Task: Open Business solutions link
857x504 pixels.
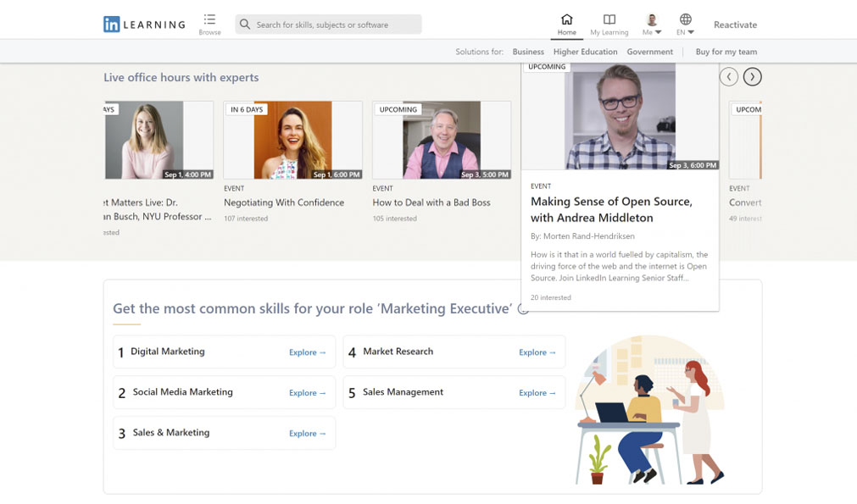Action: click(x=528, y=52)
